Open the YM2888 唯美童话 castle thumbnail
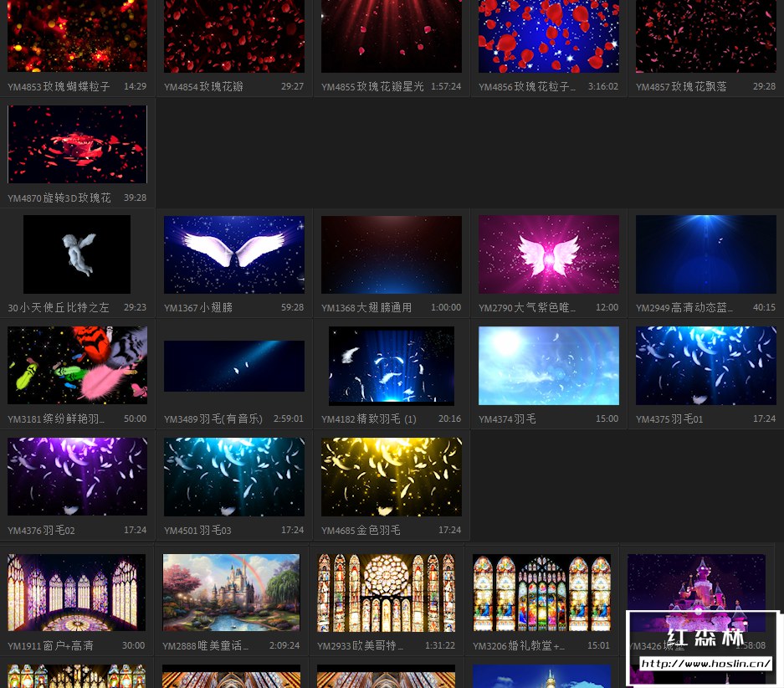 [x=231, y=593]
